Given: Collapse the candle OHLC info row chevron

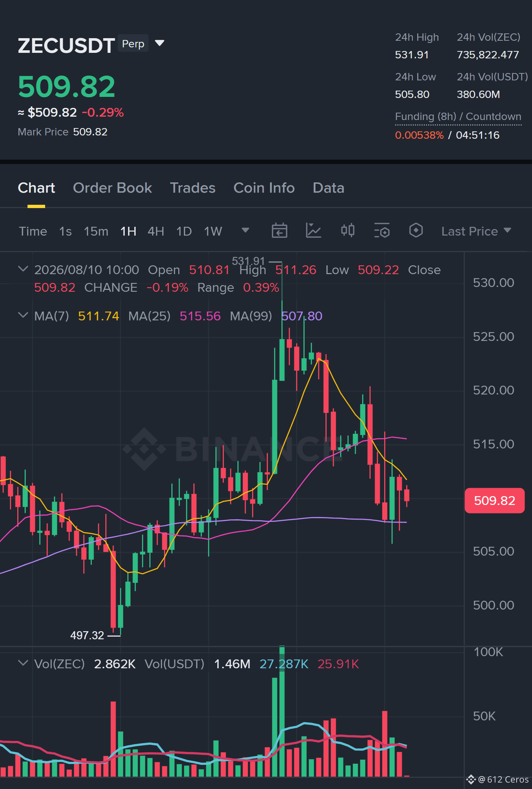Looking at the screenshot, I should [x=23, y=269].
